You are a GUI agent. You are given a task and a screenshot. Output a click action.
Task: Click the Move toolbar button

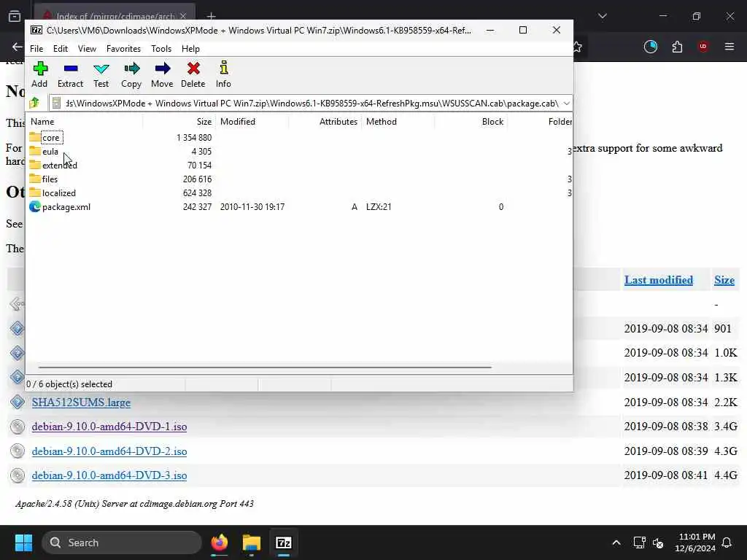(162, 74)
